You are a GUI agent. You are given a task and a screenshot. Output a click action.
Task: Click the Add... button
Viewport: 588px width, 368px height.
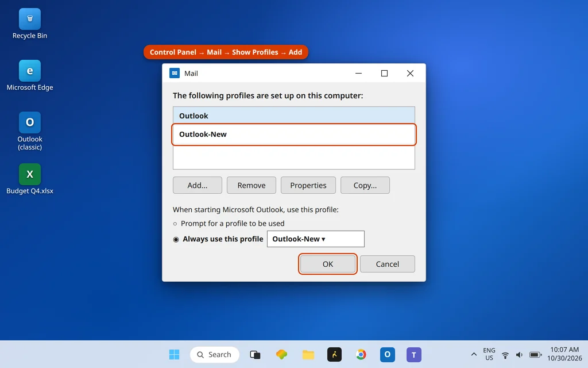click(198, 185)
